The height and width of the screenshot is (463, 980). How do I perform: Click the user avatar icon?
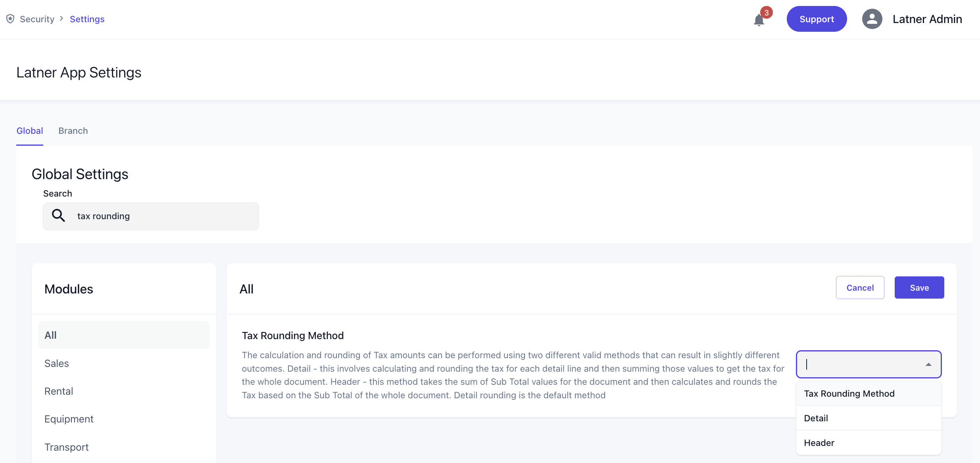click(872, 19)
